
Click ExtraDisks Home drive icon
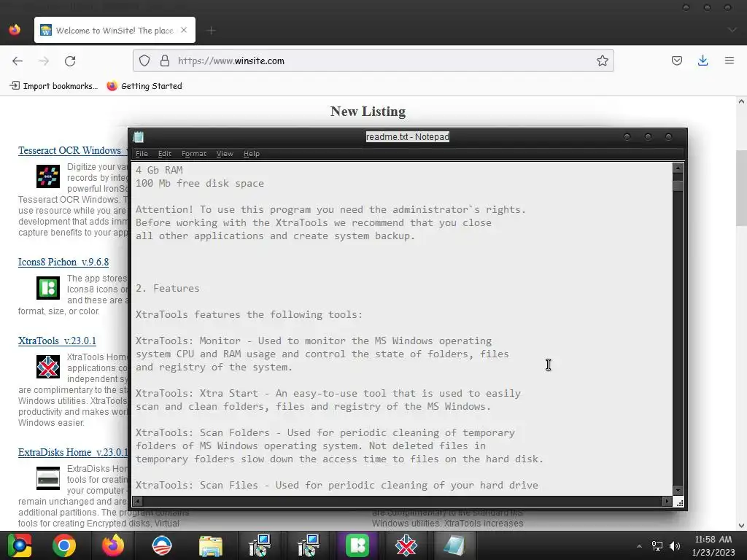[x=48, y=478]
